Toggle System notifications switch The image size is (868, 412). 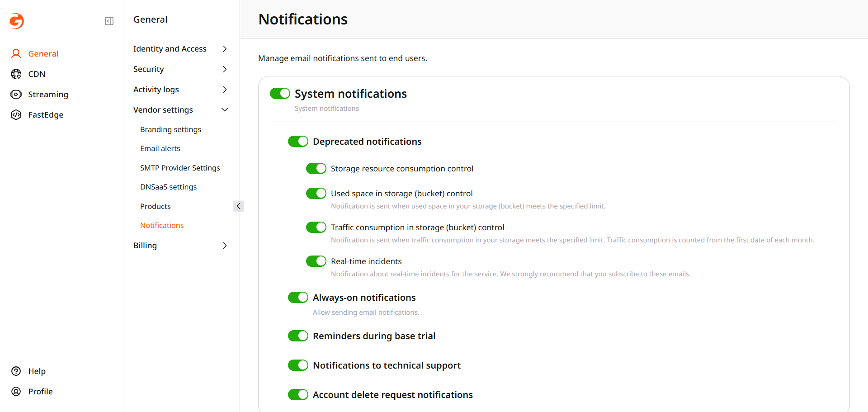(x=280, y=94)
